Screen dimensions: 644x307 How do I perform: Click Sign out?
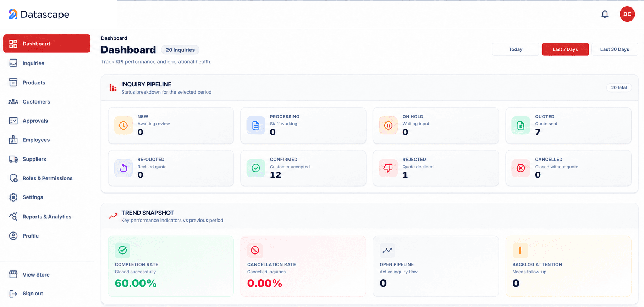(47, 294)
